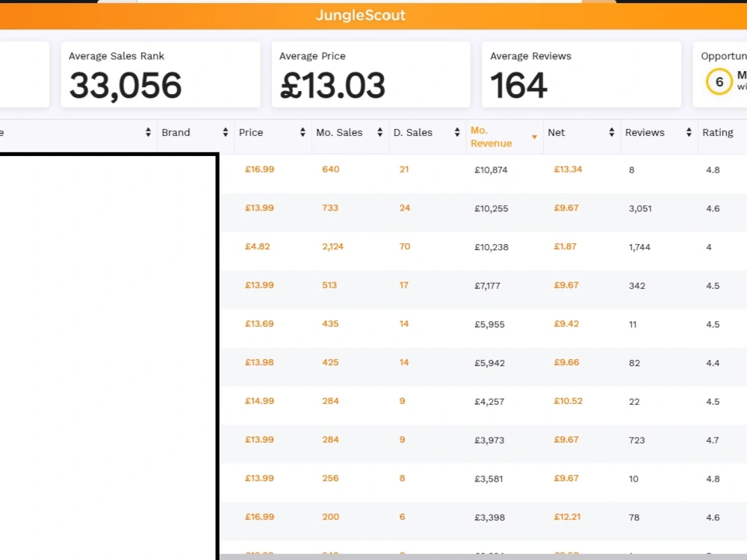
Task: Select rating 4.7
Action: [713, 440]
